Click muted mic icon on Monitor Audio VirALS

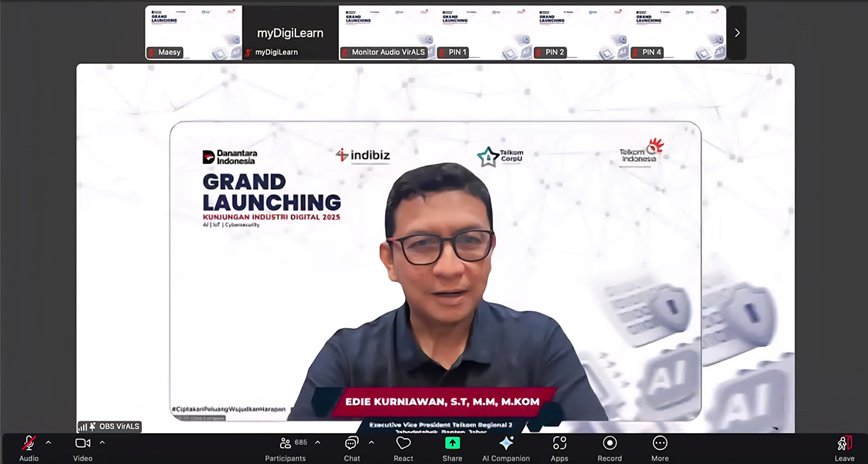coord(345,53)
